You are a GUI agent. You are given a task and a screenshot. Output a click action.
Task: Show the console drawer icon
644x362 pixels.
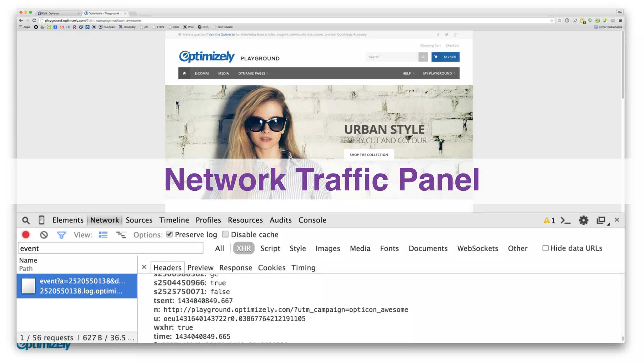(565, 220)
